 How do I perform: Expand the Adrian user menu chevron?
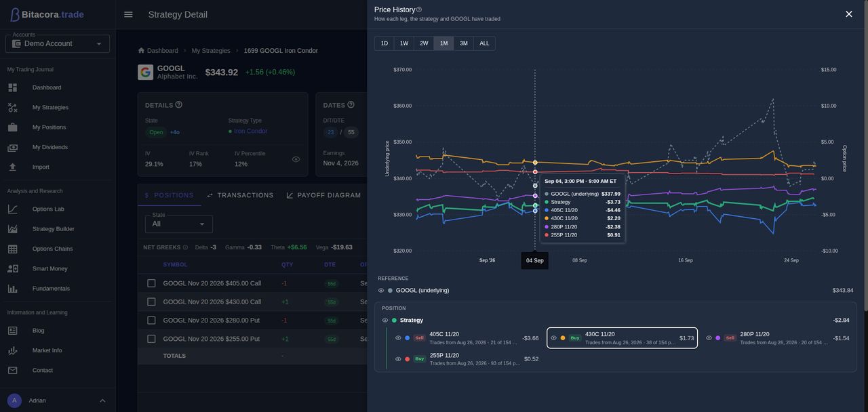tap(102, 400)
